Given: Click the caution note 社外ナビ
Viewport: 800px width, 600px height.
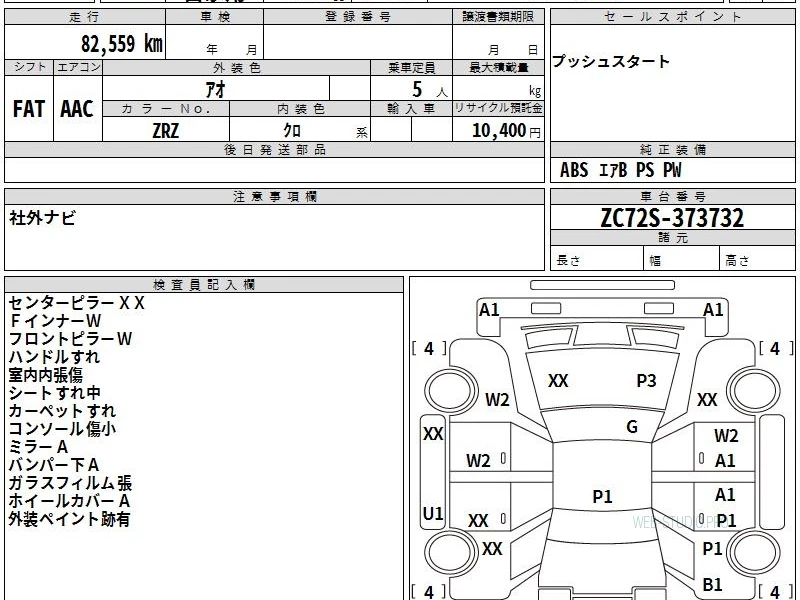Looking at the screenshot, I should click(x=42, y=218).
